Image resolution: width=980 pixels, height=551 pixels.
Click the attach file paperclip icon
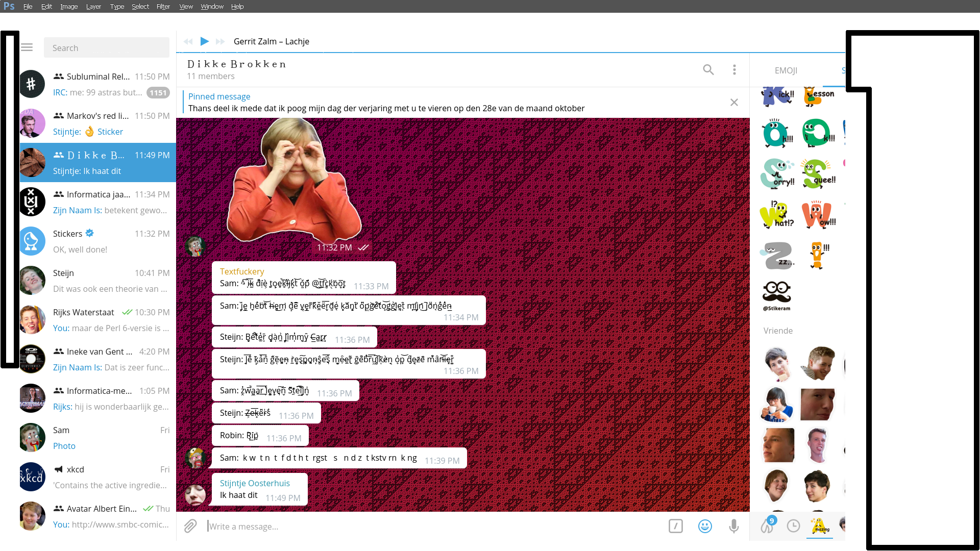tap(190, 526)
